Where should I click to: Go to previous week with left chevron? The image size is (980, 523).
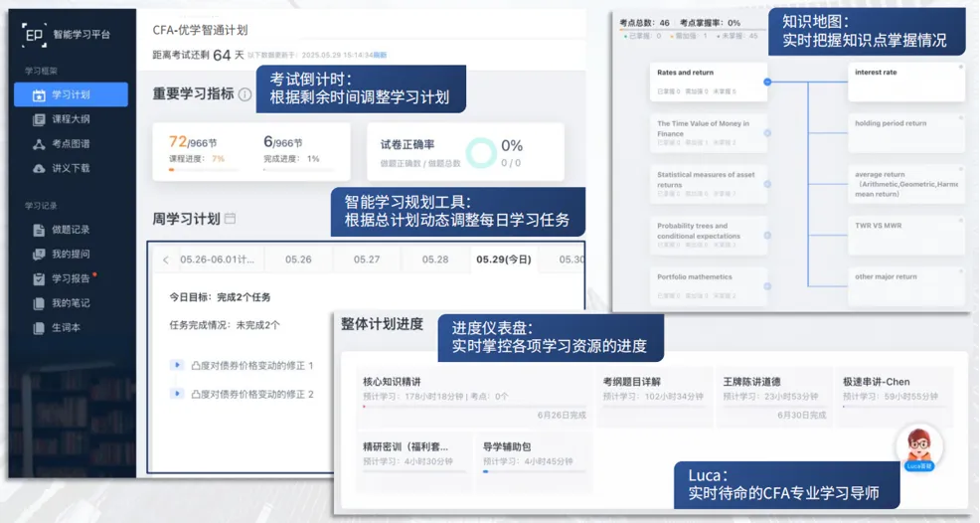point(165,261)
